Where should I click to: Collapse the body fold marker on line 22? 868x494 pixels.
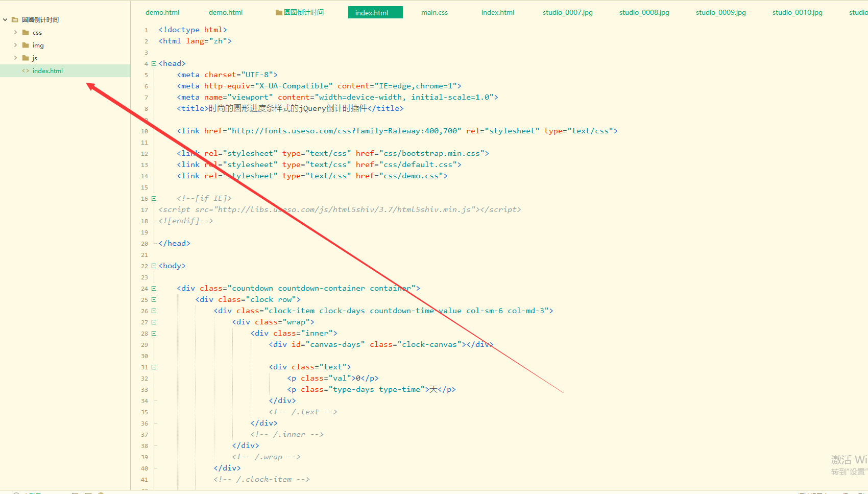point(154,266)
